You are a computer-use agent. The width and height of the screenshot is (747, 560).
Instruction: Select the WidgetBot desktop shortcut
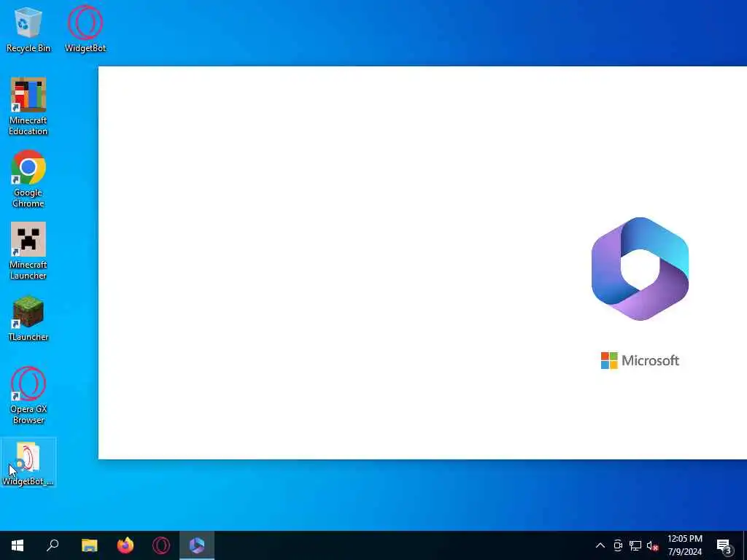pos(85,28)
